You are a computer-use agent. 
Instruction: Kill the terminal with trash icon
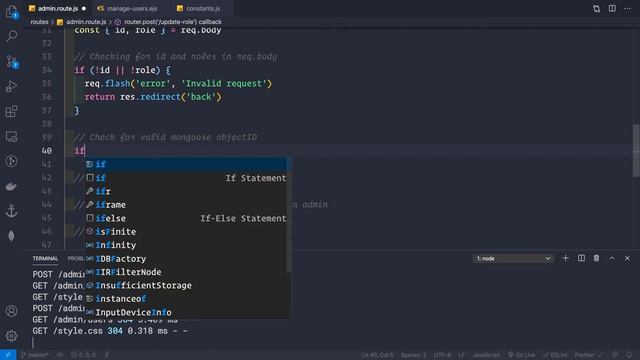tap(596, 258)
